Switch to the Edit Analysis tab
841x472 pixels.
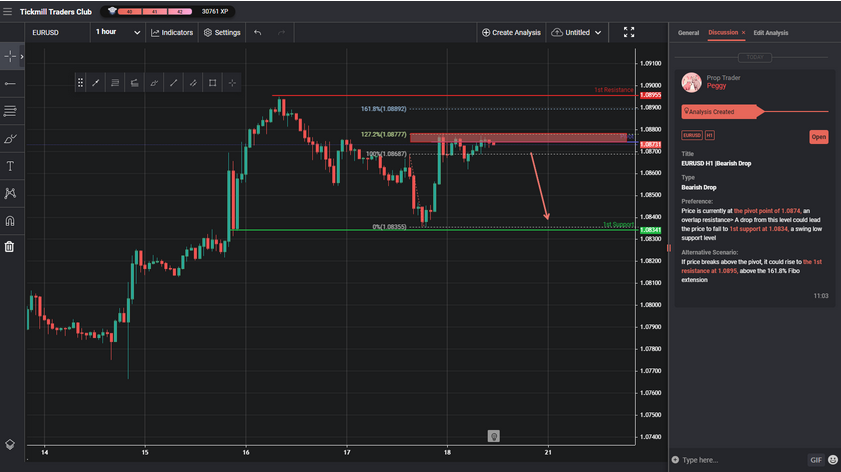pos(771,33)
